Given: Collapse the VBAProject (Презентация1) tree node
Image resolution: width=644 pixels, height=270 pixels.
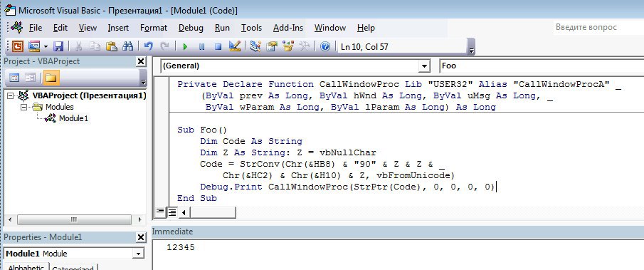Looking at the screenshot, I should pos(10,95).
